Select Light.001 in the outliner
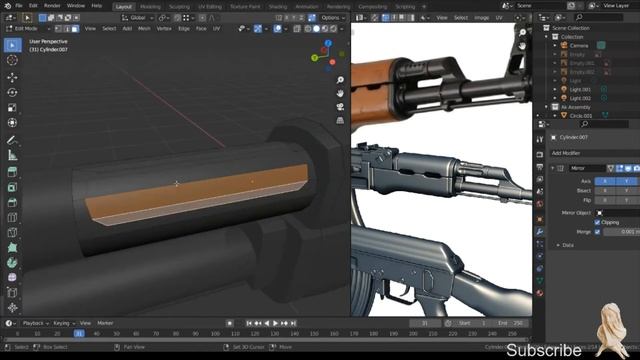The width and height of the screenshot is (640, 360). coord(580,89)
